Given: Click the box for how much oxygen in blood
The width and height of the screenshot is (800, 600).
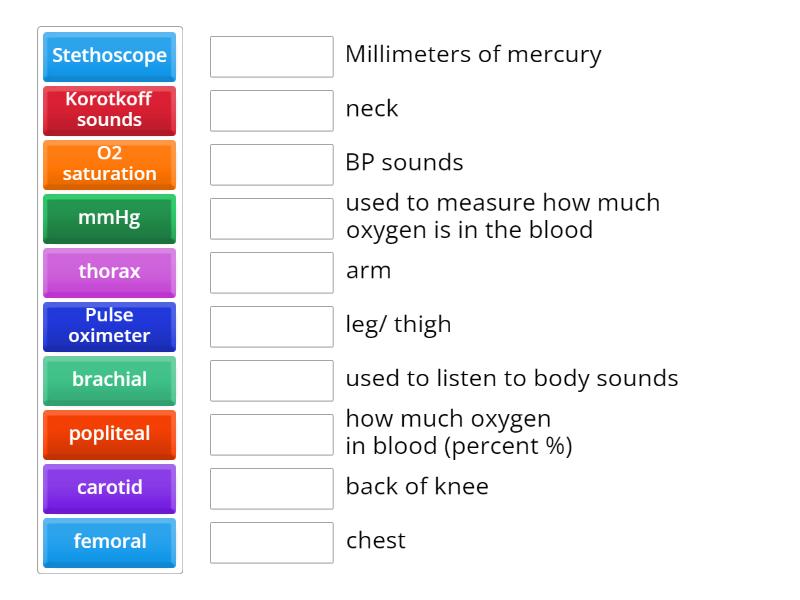Looking at the screenshot, I should pos(271,434).
